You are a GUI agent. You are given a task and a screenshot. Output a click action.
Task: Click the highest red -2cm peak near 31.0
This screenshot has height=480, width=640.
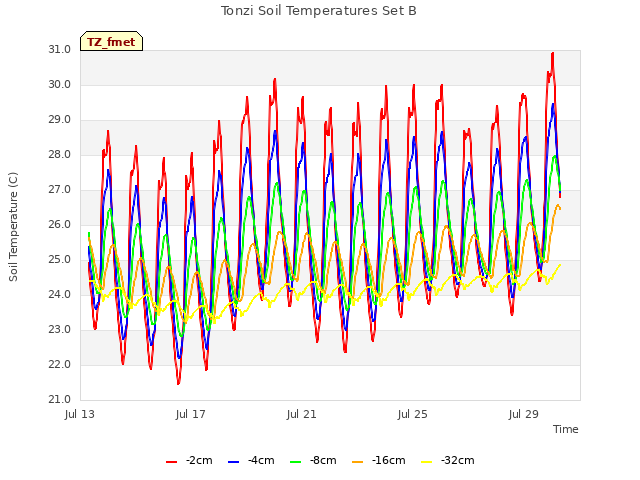click(x=553, y=53)
